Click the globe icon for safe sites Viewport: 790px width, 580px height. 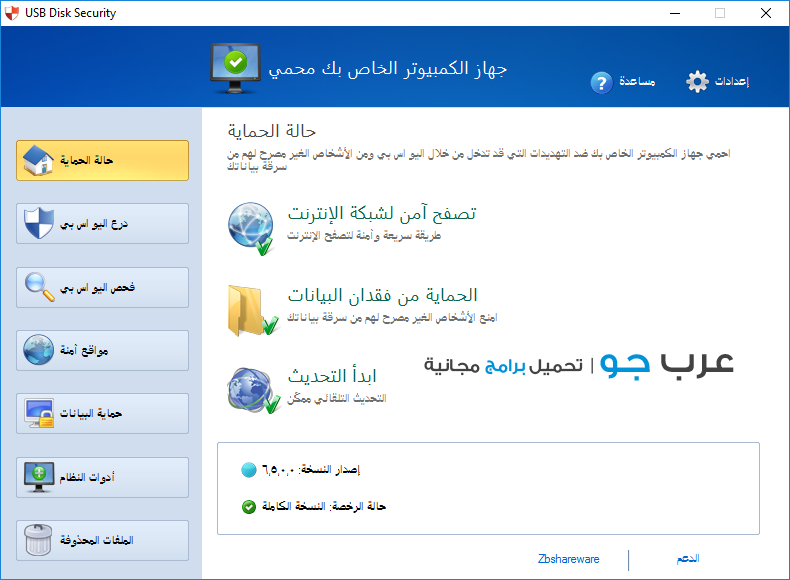click(x=38, y=350)
